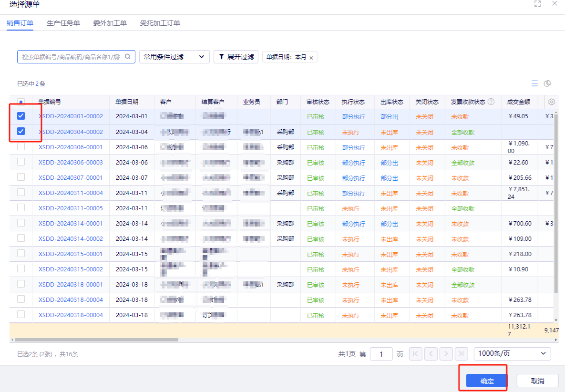The height and width of the screenshot is (392, 565).
Task: Switch to the 生产任务单 tab
Action: click(63, 23)
